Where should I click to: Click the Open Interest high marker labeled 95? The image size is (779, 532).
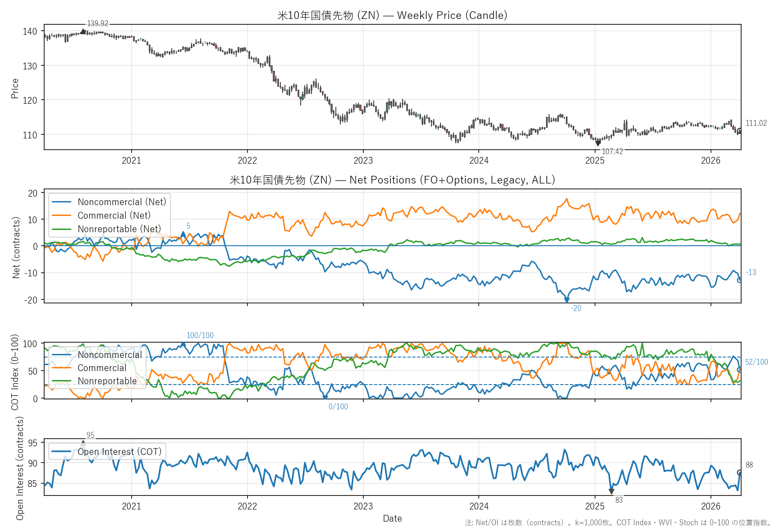pyautogui.click(x=83, y=442)
